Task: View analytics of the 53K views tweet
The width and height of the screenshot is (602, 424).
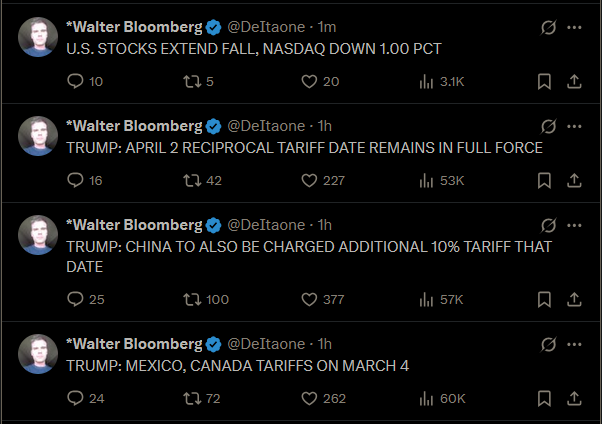Action: click(x=427, y=181)
